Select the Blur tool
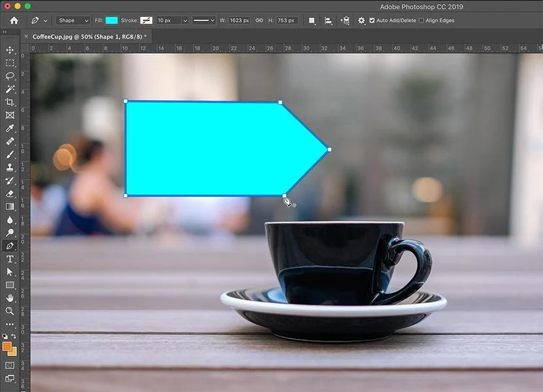Image resolution: width=543 pixels, height=392 pixels. (10, 220)
